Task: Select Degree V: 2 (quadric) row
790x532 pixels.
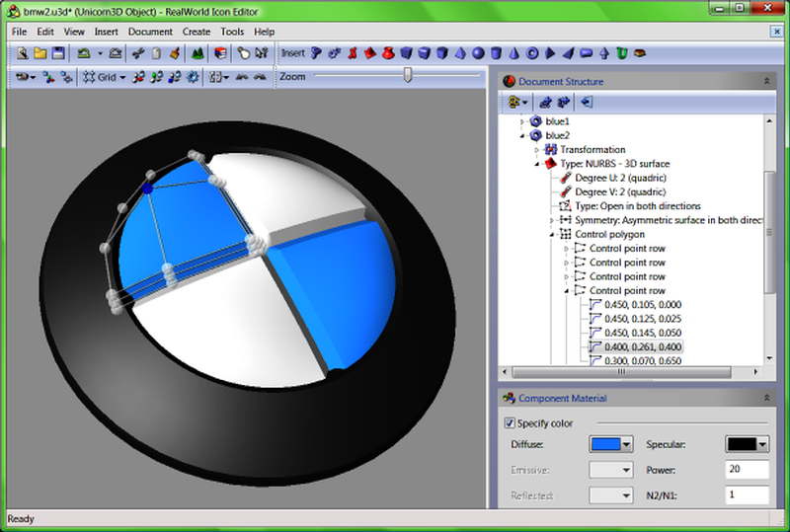Action: click(x=621, y=191)
